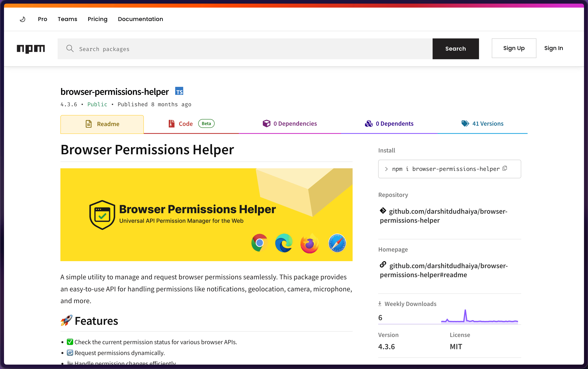Screen dimensions: 588x369
Task: Click the red zip file Code icon
Action: point(171,124)
